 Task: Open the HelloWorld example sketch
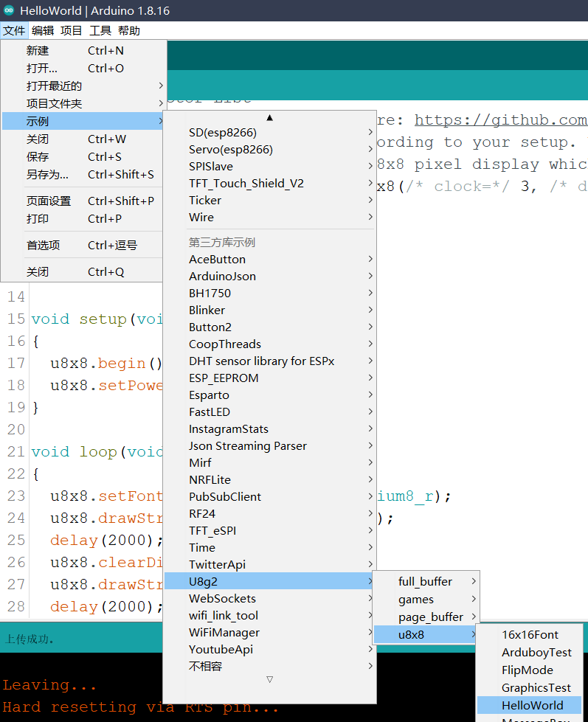point(530,706)
